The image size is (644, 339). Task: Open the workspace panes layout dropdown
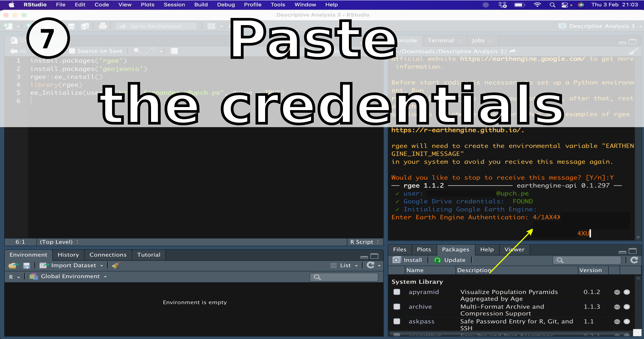(x=215, y=26)
